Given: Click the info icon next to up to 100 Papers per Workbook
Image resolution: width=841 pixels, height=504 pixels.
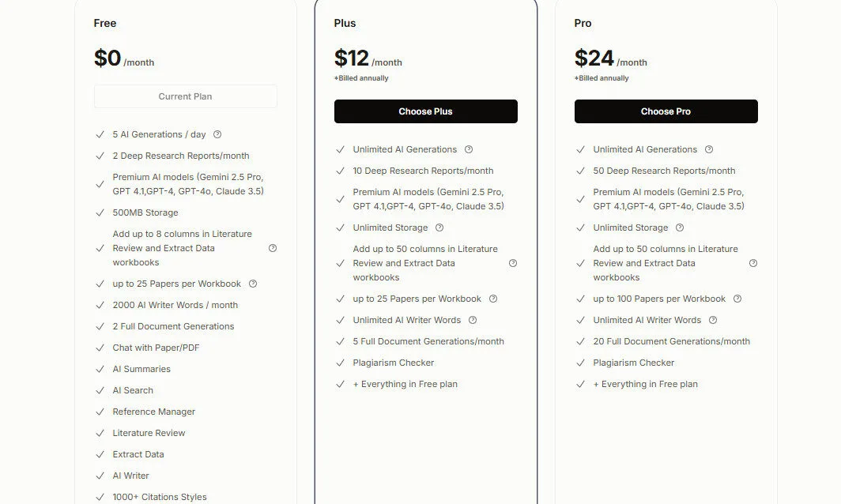Looking at the screenshot, I should click(737, 299).
